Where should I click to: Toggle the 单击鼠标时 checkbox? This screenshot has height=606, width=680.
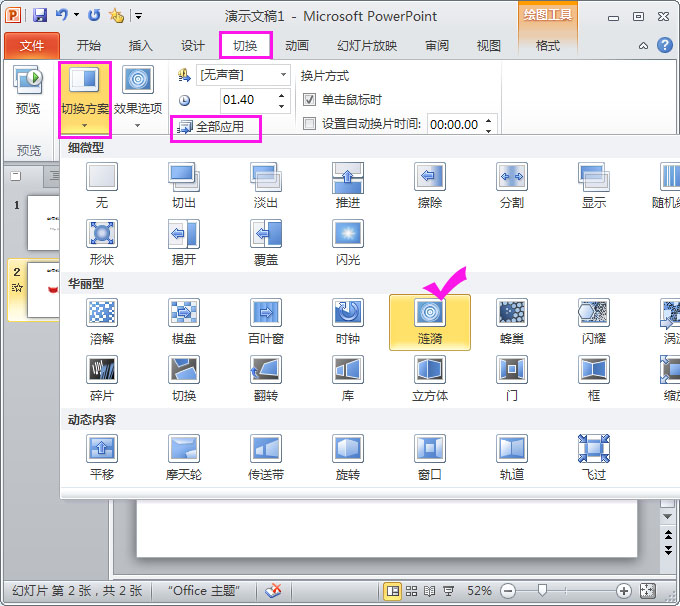[309, 100]
